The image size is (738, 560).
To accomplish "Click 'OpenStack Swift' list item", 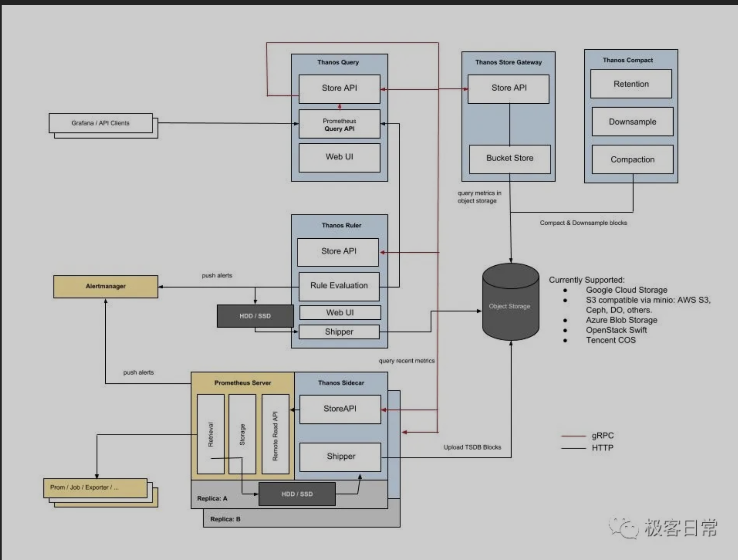I will point(616,330).
